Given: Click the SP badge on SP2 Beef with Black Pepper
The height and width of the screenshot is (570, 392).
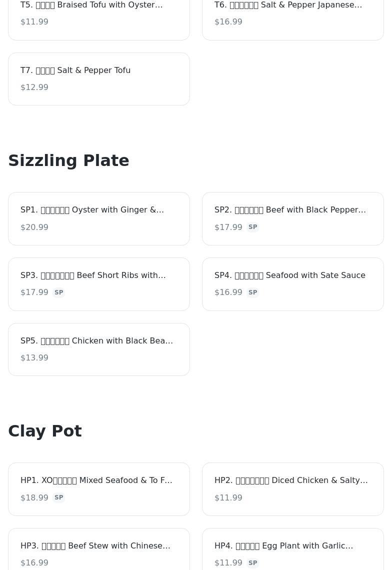Looking at the screenshot, I should (252, 227).
